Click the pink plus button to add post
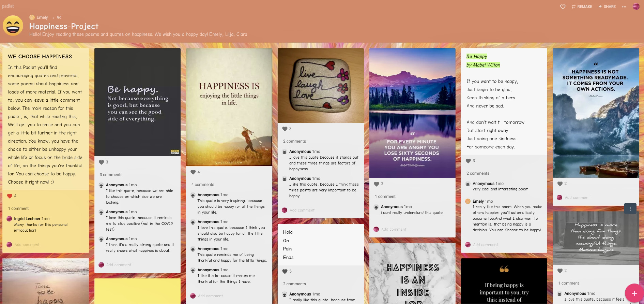644x304 pixels. 634,293
